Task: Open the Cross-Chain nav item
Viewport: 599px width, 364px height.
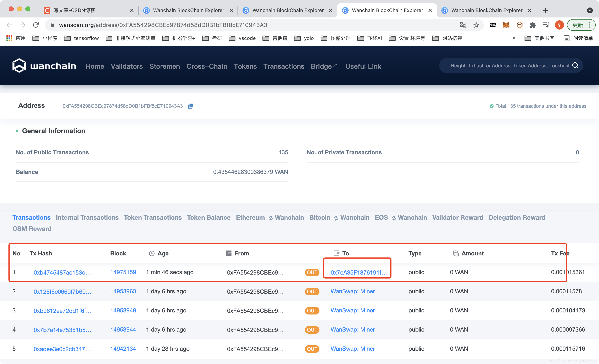Action: (x=207, y=66)
